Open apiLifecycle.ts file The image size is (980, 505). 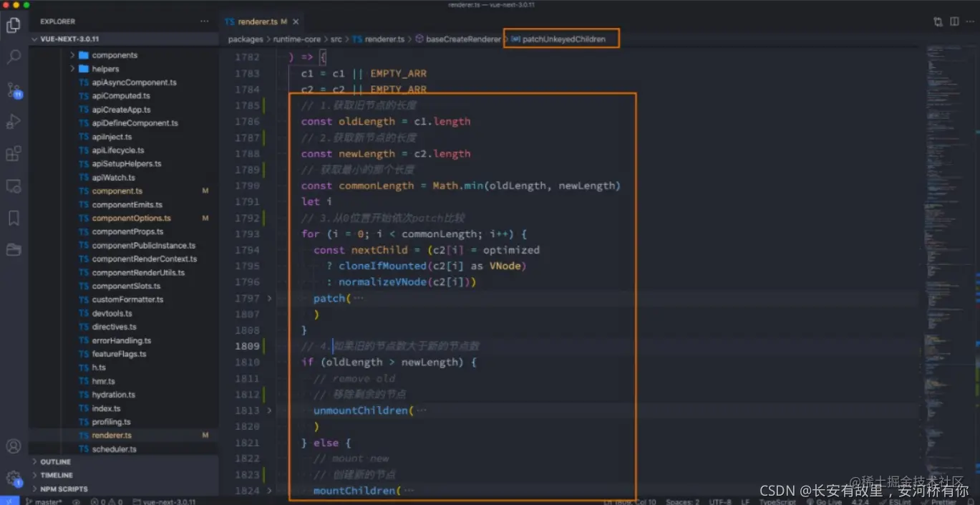click(118, 150)
